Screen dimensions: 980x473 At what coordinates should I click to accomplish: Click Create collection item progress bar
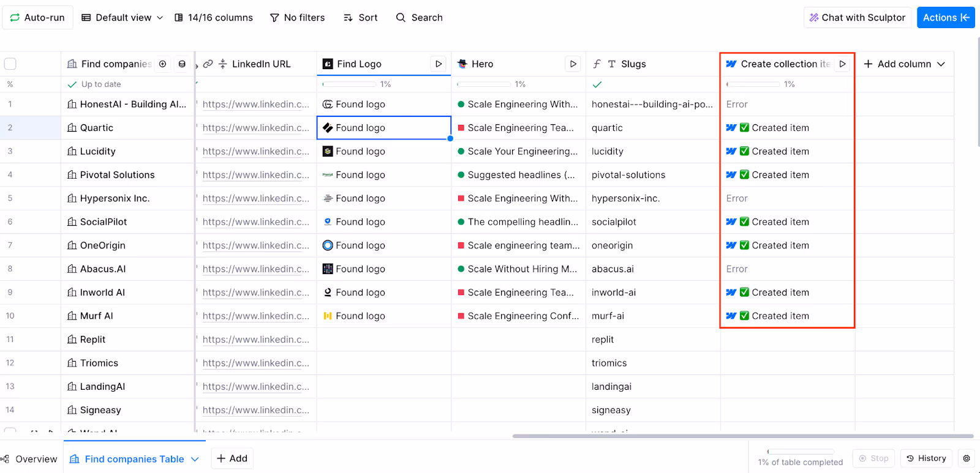(753, 84)
